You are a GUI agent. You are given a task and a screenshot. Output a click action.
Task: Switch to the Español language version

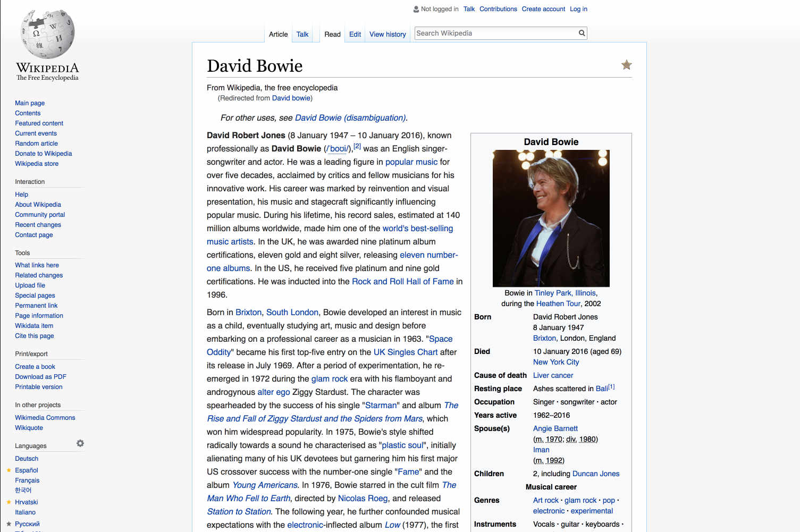pos(27,470)
